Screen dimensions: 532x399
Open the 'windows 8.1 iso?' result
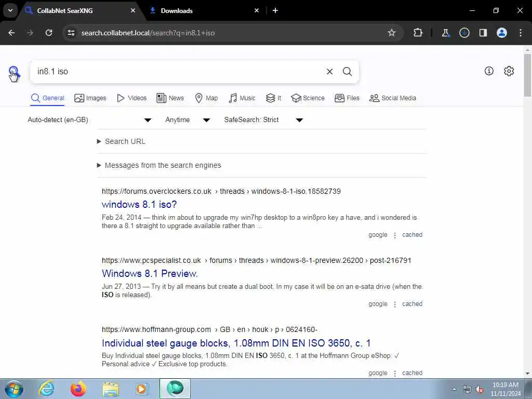[139, 205]
